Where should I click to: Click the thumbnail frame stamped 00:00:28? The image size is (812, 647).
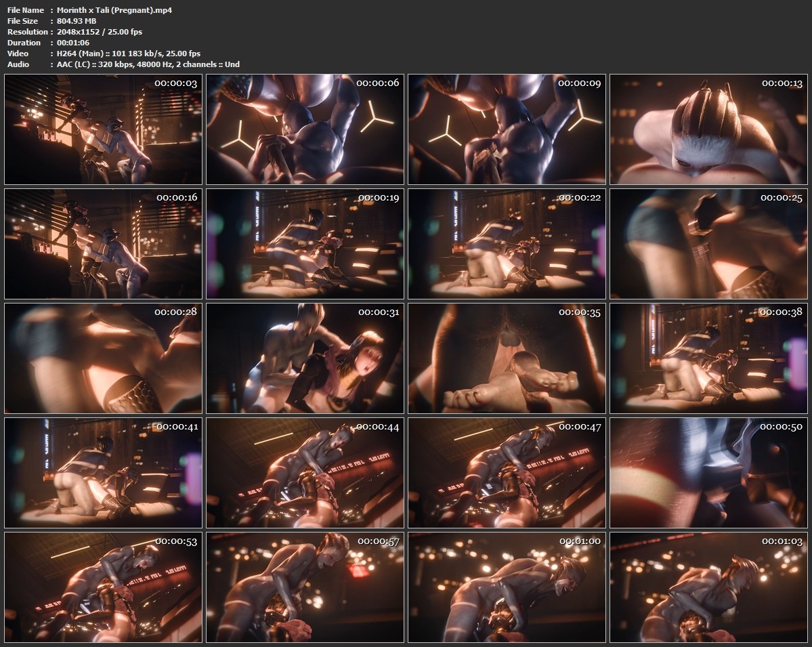click(103, 358)
